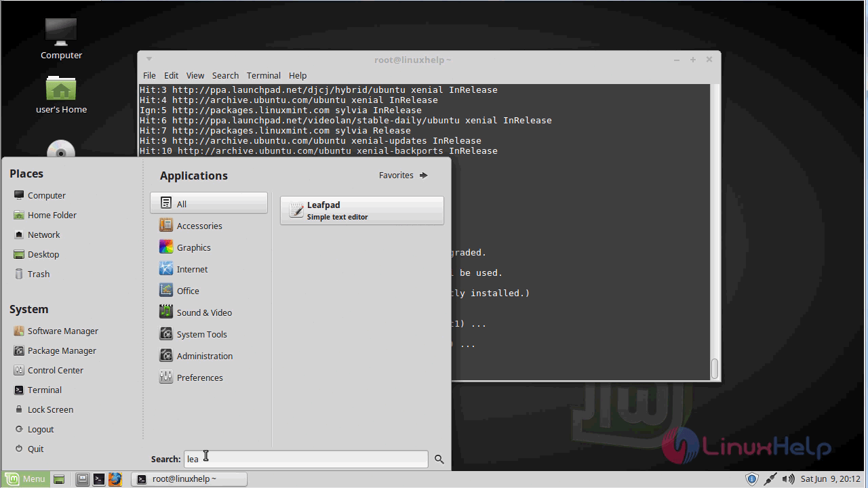Viewport: 868px width, 488px height.
Task: Open the Computer desktop icon
Action: click(x=61, y=39)
